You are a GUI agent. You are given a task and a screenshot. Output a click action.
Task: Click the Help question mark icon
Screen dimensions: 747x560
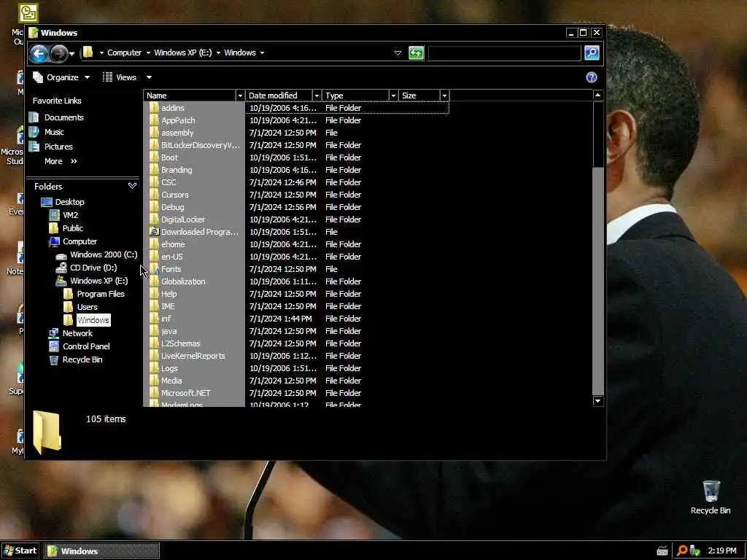pyautogui.click(x=591, y=77)
